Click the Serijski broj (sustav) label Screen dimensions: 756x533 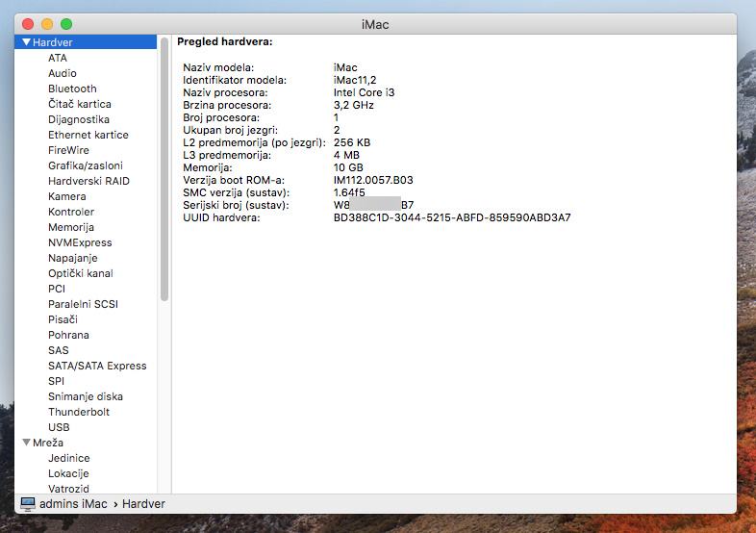(x=236, y=206)
